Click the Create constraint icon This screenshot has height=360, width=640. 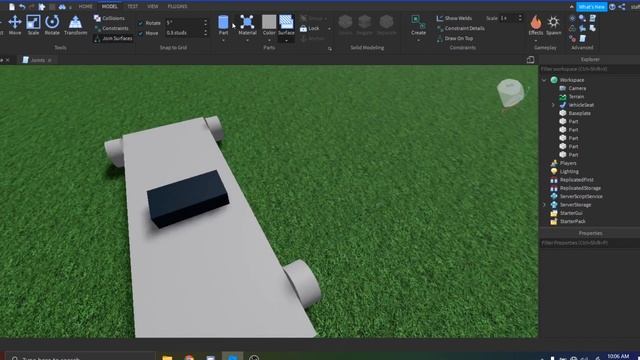click(418, 21)
